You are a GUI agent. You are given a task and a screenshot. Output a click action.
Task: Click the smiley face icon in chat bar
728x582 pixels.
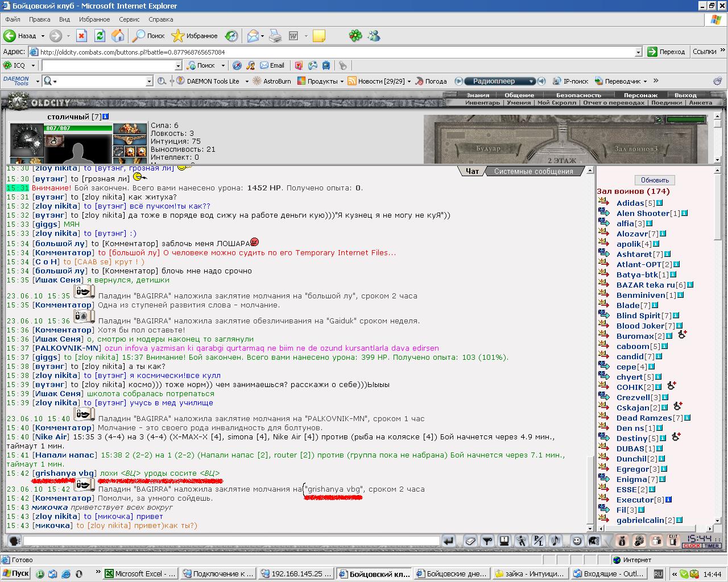pyautogui.click(x=577, y=541)
